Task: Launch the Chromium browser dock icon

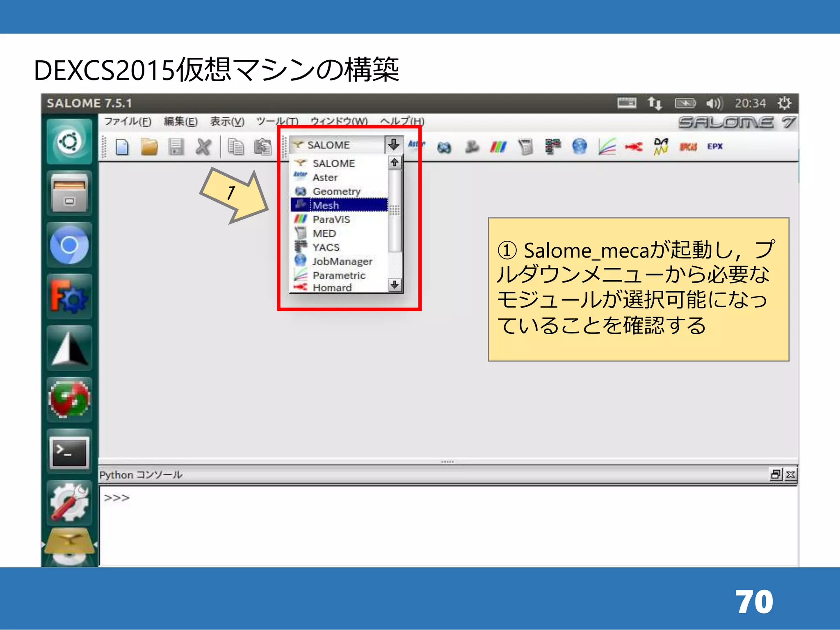Action: [x=69, y=245]
